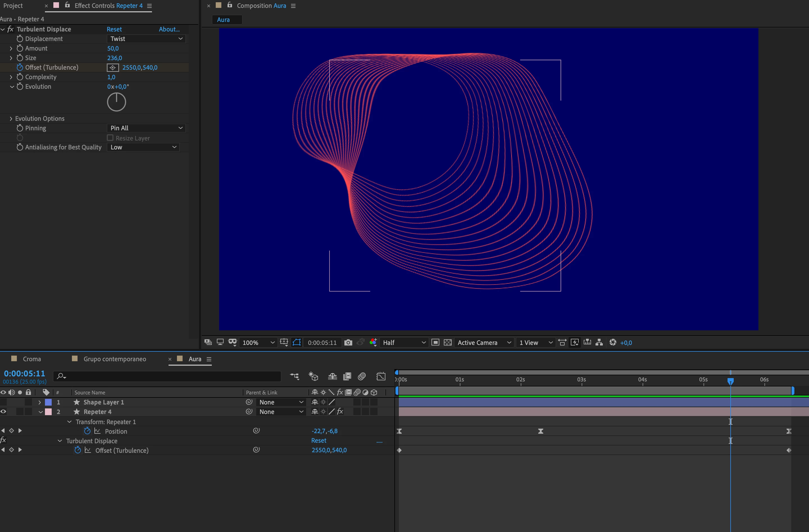Click Reset for Turbulent Displace effect
Image resolution: width=809 pixels, height=532 pixels.
(114, 29)
